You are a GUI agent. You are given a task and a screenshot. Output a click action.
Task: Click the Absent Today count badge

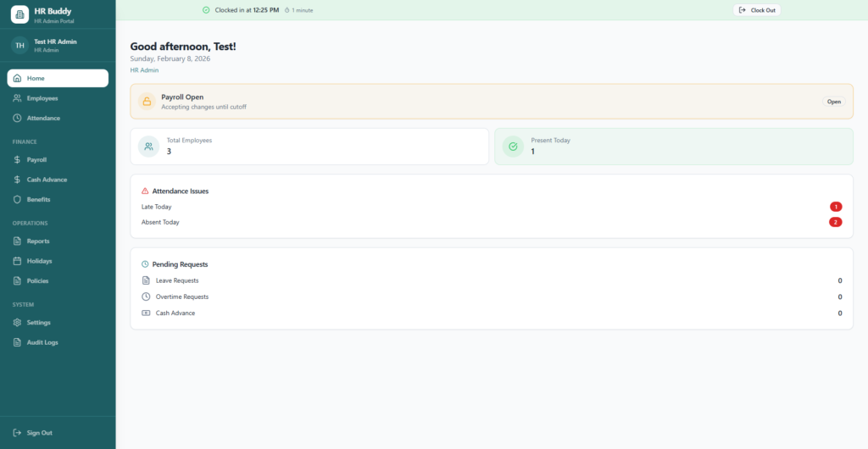pyautogui.click(x=835, y=222)
